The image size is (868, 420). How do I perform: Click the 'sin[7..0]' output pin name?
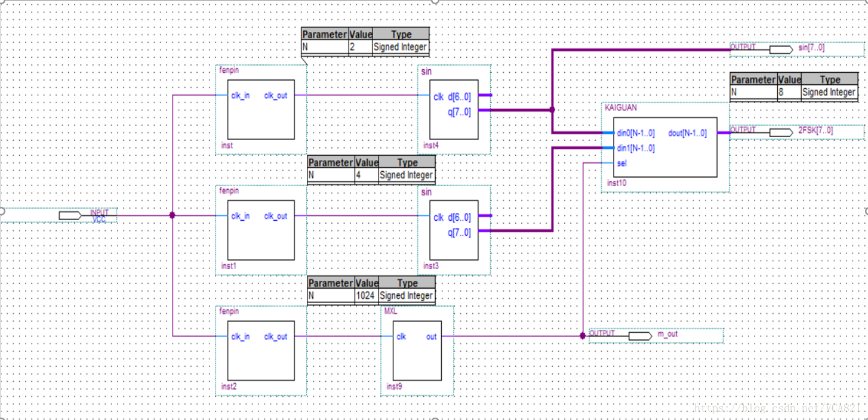click(811, 48)
